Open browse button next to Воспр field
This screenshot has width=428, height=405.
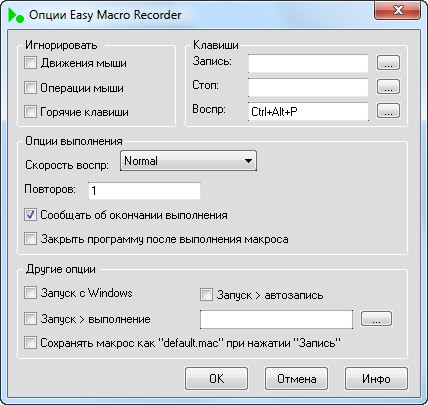point(388,111)
